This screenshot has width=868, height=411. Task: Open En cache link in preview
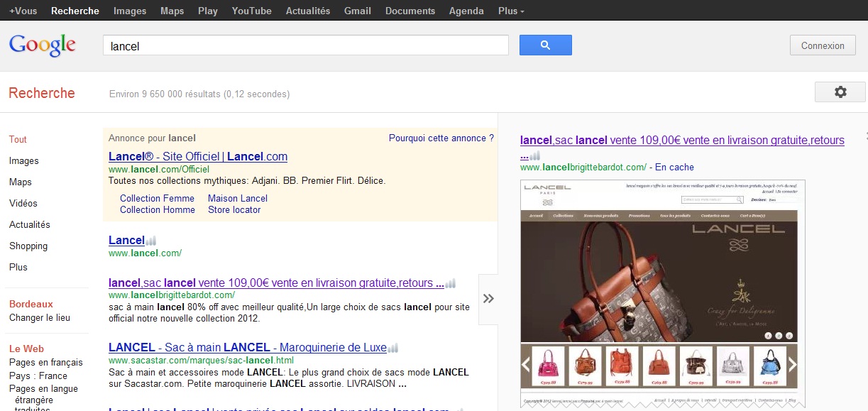[674, 168]
